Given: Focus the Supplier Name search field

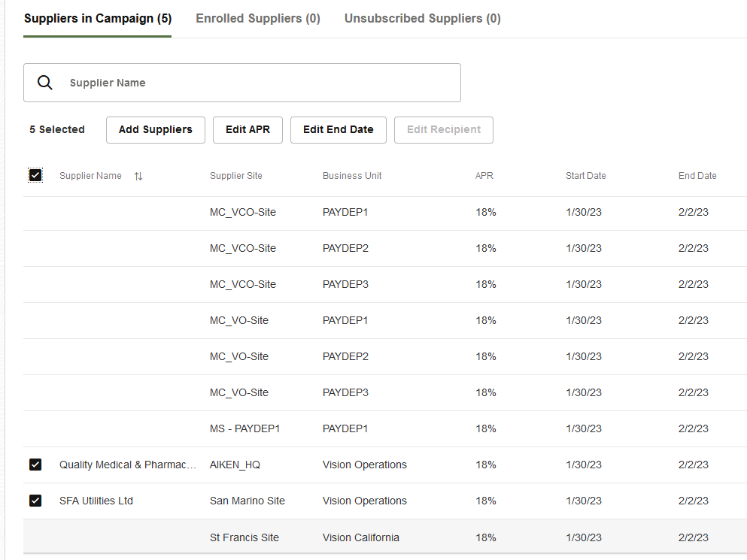Looking at the screenshot, I should click(256, 83).
